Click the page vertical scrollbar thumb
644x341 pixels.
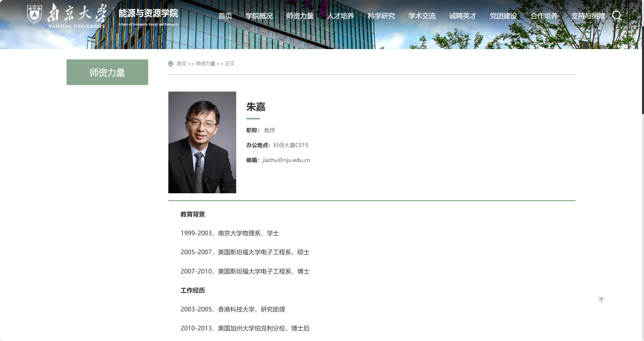click(x=642, y=70)
